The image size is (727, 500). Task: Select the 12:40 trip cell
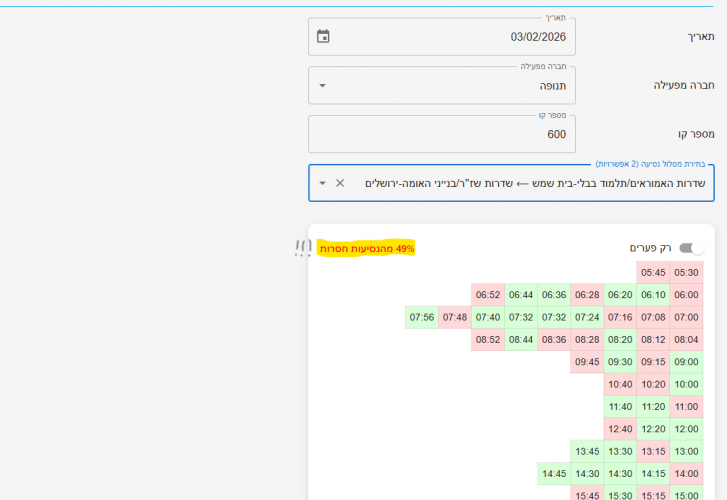(620, 429)
